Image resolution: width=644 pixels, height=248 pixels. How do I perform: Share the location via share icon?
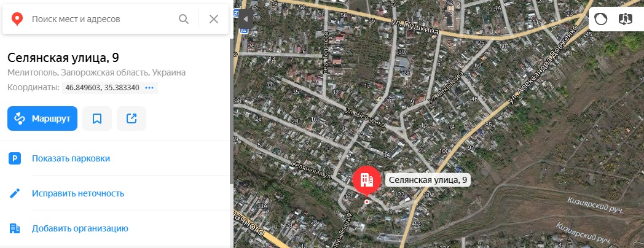coord(132,118)
